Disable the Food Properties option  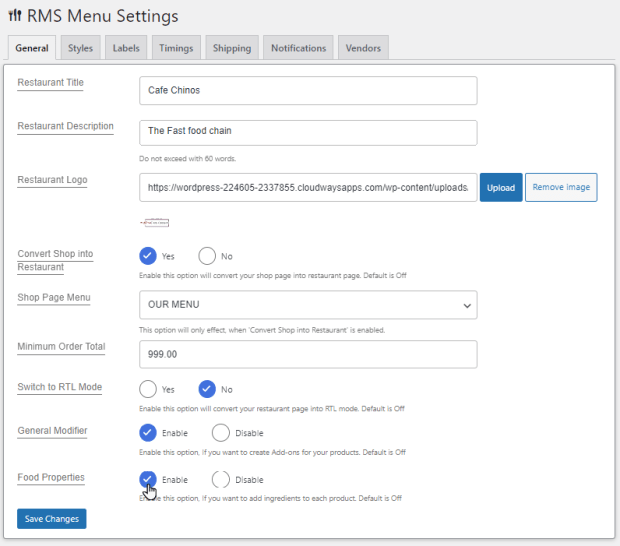click(x=221, y=479)
